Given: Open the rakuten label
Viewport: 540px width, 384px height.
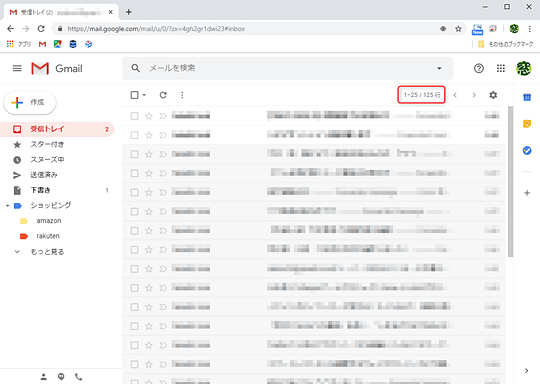Looking at the screenshot, I should point(48,236).
